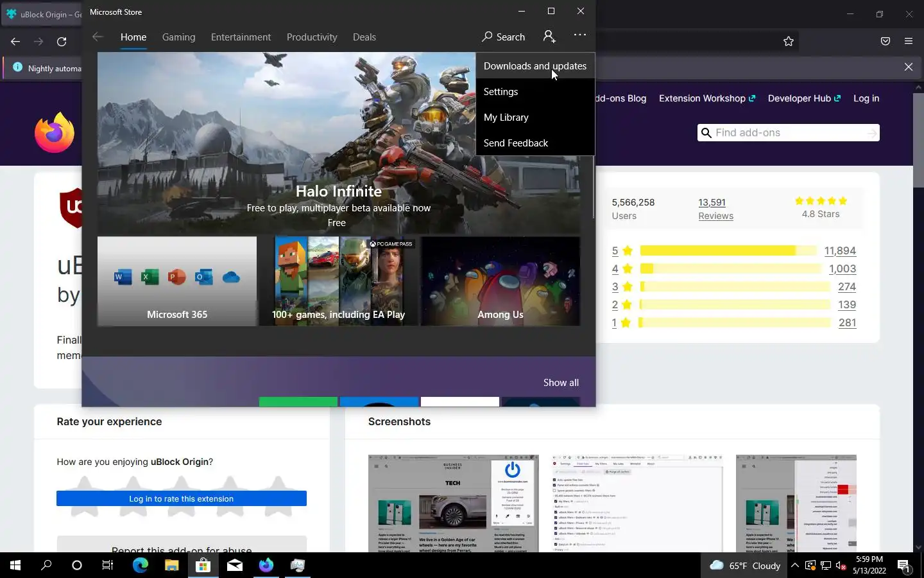Select the uBlock Origin browser tab
Image resolution: width=924 pixels, height=578 pixels.
pos(42,14)
